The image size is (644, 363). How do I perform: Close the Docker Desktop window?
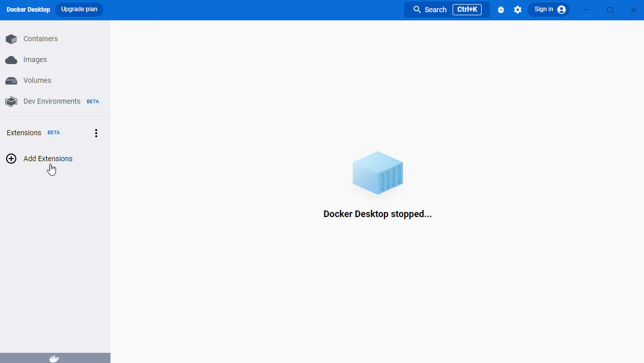coord(633,10)
